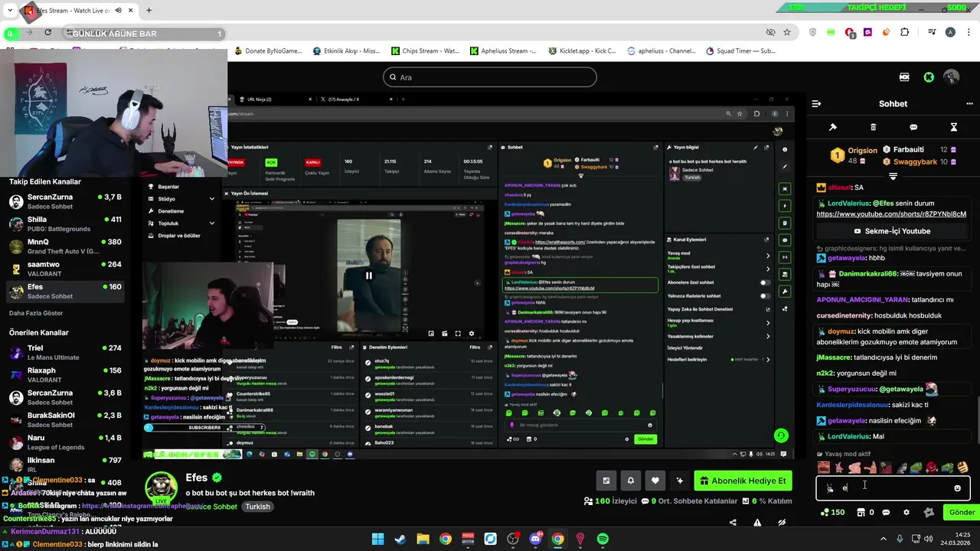Open the emoji picker in chat input
Viewport: 980px width, 551px height.
pyautogui.click(x=957, y=488)
